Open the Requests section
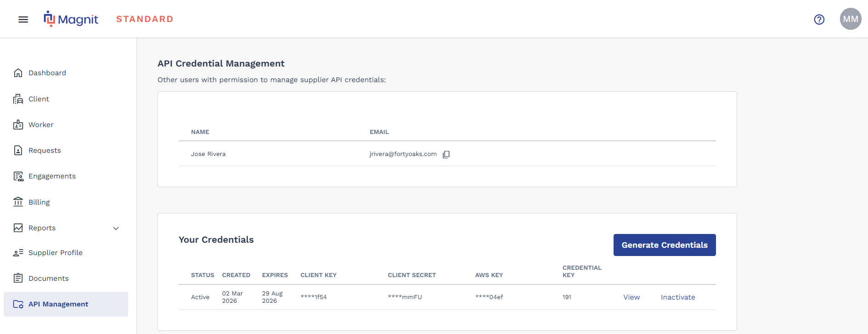This screenshot has width=868, height=334. click(45, 150)
